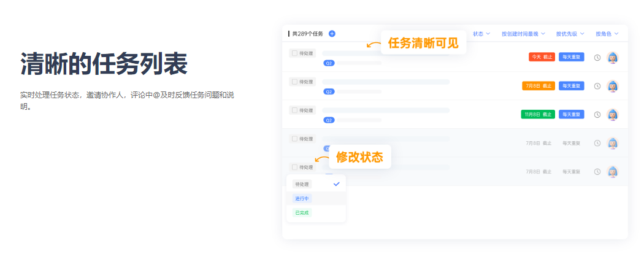
Task: Open the 按优先级 dropdown
Action: 570,34
